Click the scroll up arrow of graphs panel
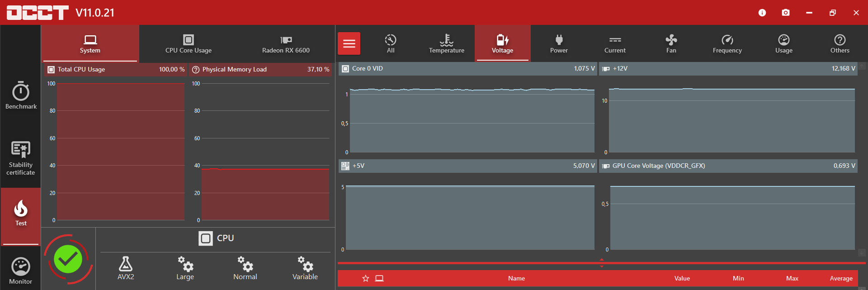Image resolution: width=868 pixels, height=290 pixels. click(862, 66)
